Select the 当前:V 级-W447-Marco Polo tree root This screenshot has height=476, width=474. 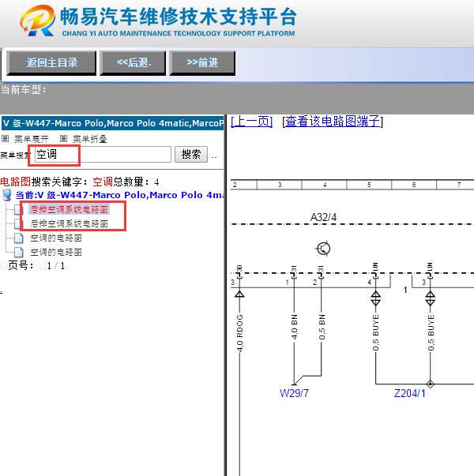point(120,195)
